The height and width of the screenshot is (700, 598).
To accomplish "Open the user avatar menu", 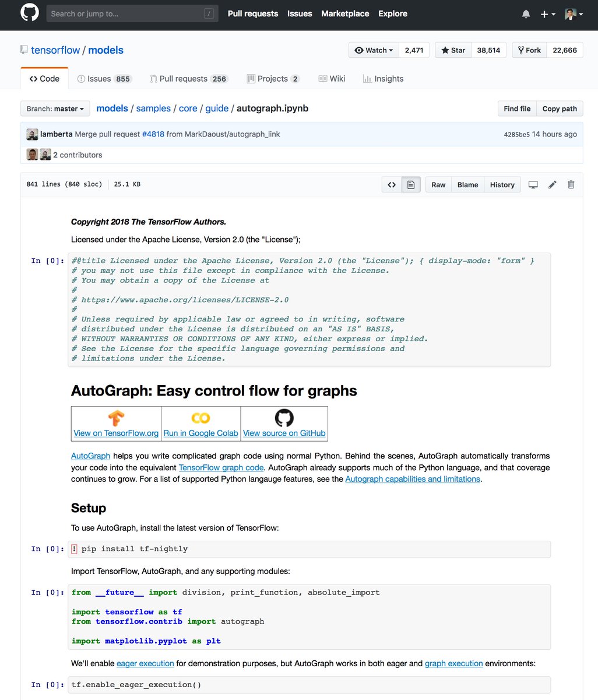I will (x=574, y=14).
